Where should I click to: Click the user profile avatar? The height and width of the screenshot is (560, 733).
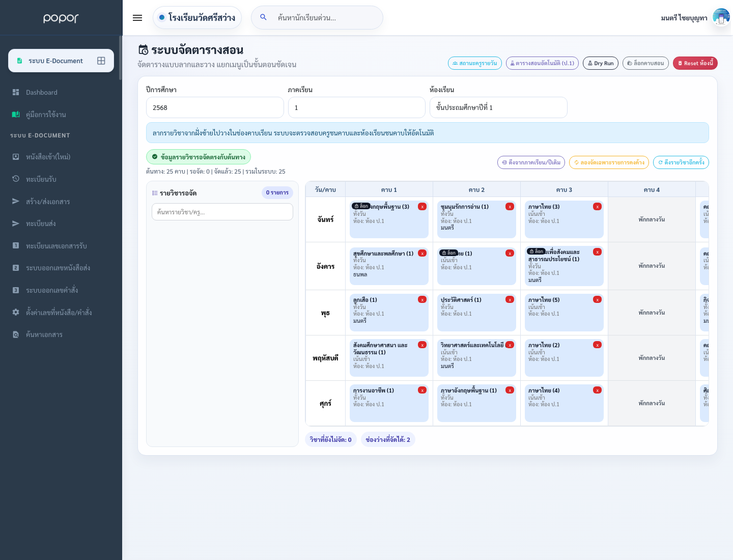[x=721, y=18]
